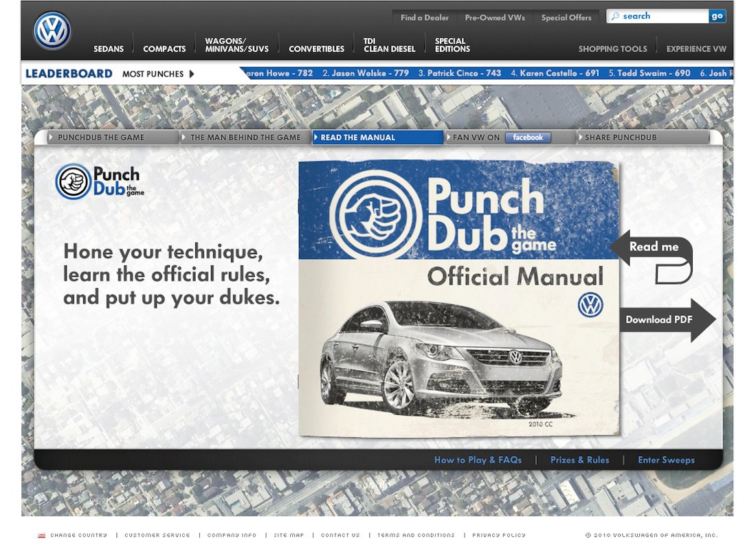
Task: Click the Pre-Owned VWs link
Action: 495,17
